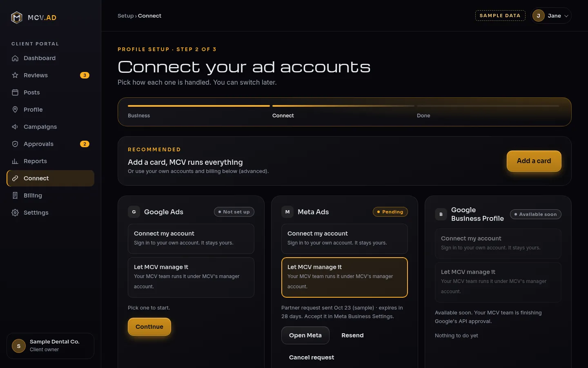Click the Sample Dental Co. 'S' avatar

click(x=19, y=346)
